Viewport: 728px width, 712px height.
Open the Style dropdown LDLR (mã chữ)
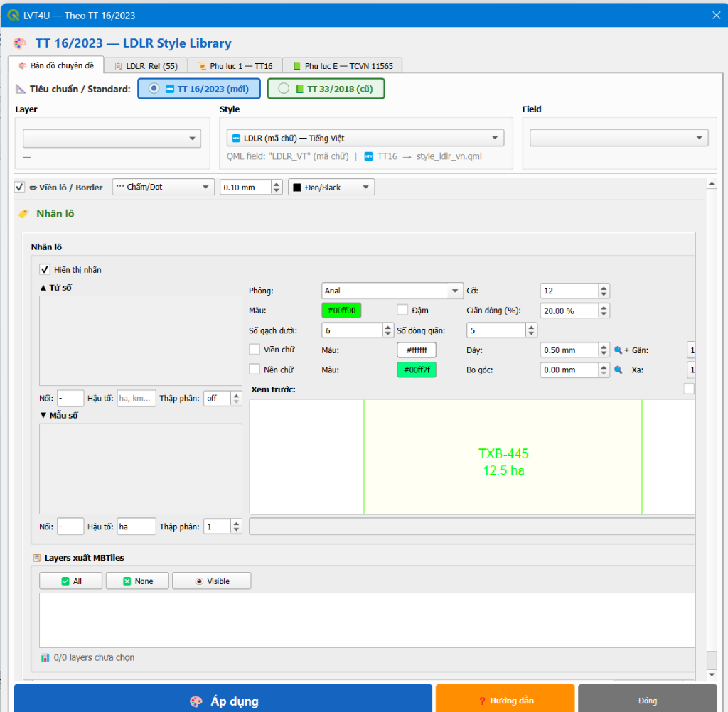click(x=365, y=138)
